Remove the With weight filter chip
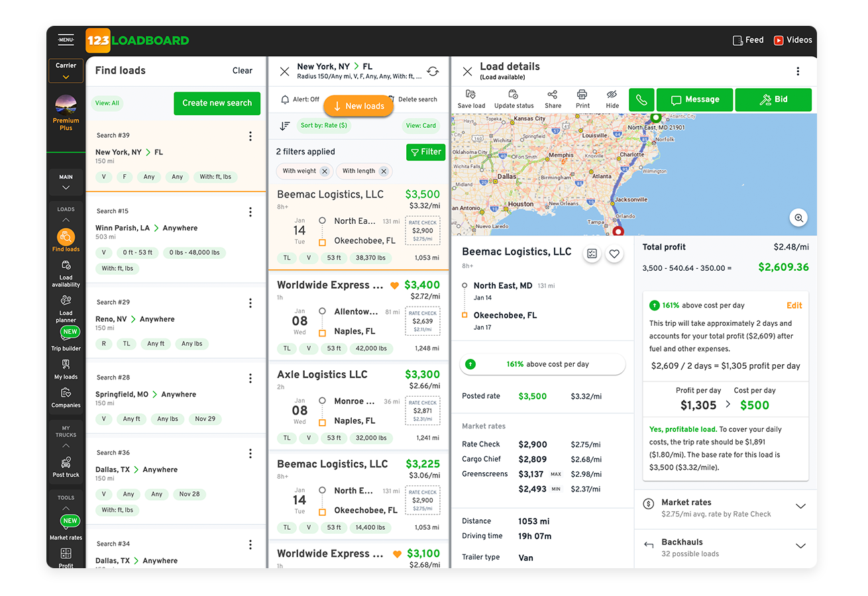 pos(324,172)
